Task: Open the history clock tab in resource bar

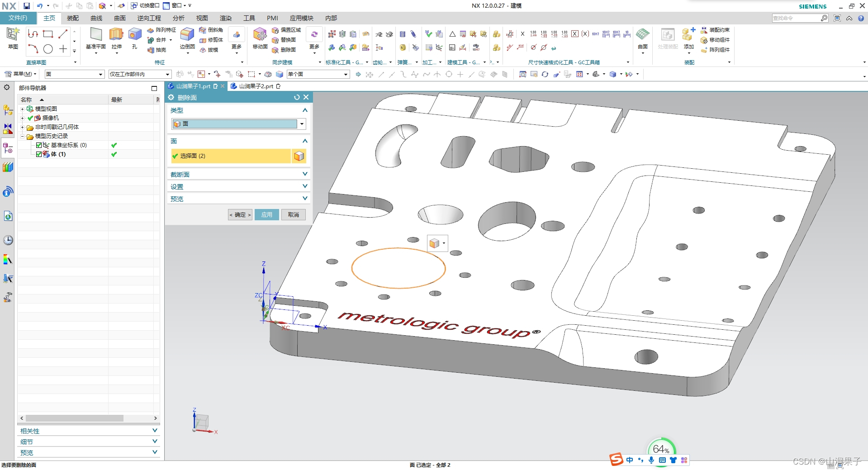Action: [x=8, y=240]
